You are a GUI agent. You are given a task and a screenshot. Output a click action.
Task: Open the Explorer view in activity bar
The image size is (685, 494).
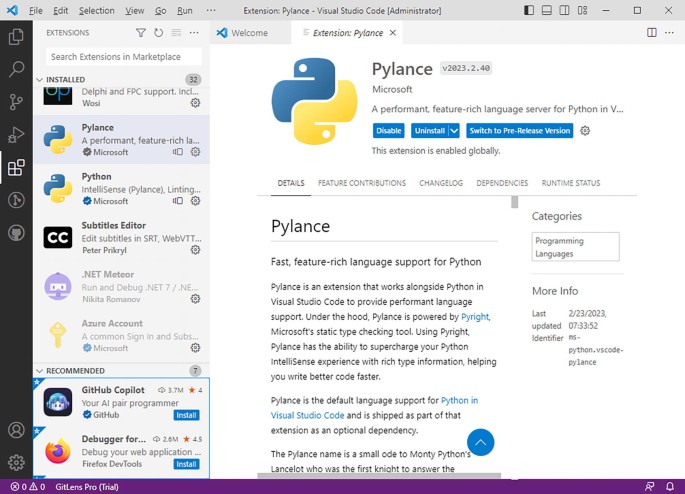pyautogui.click(x=16, y=37)
